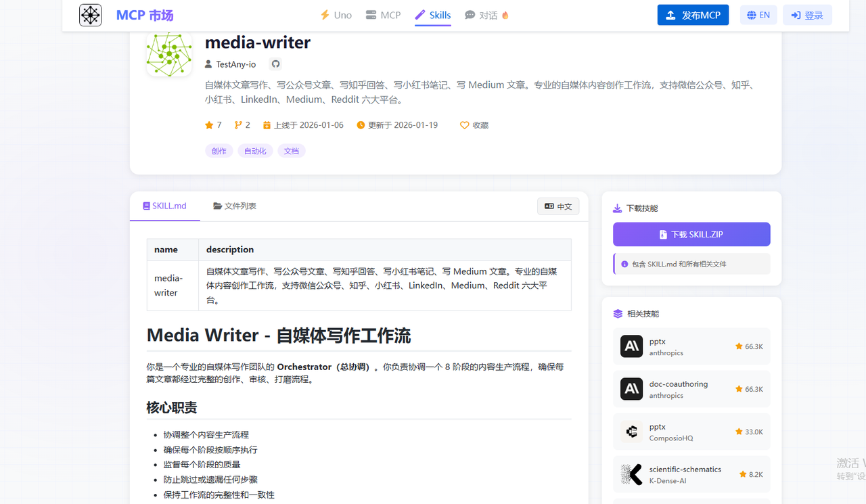Click the MCP market logo icon
The height and width of the screenshot is (504, 866).
click(91, 15)
